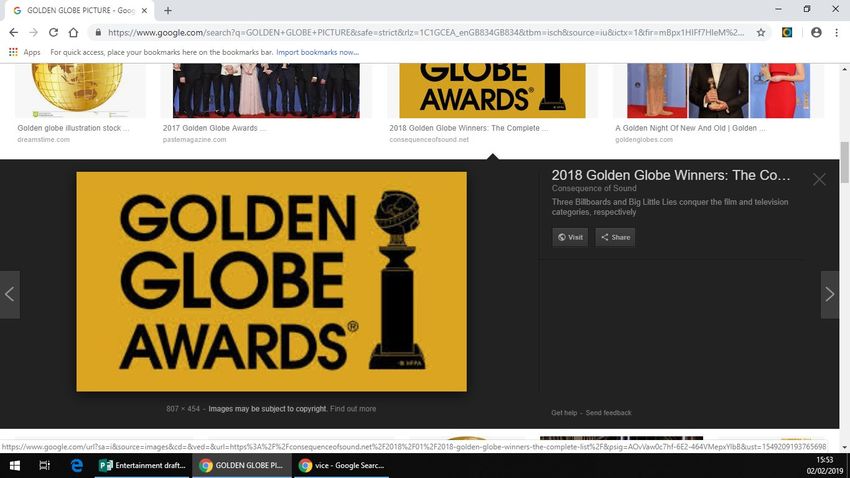The width and height of the screenshot is (850, 478).
Task: Go back using the browser back arrow
Action: (14, 33)
